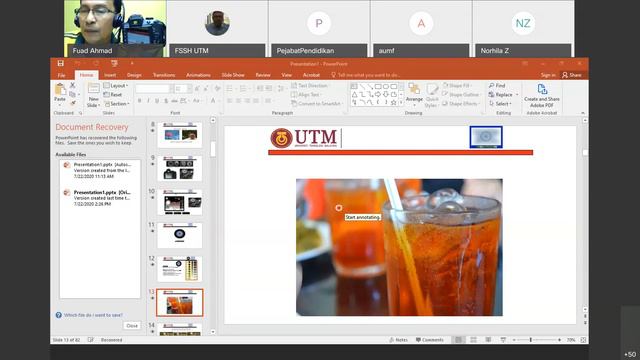Toggle text Shadow formatting
The width and height of the screenshot is (640, 360).
(166, 100)
